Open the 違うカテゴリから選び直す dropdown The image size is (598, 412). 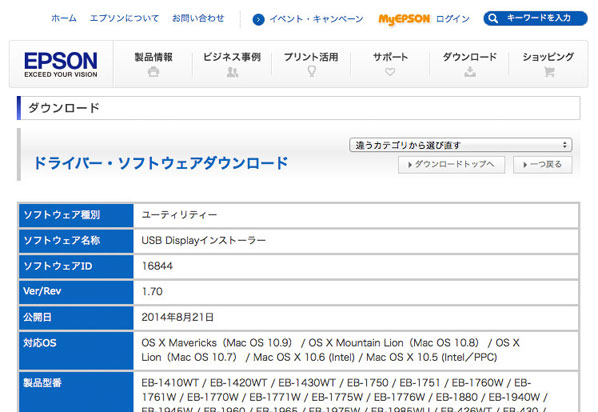[x=461, y=145]
